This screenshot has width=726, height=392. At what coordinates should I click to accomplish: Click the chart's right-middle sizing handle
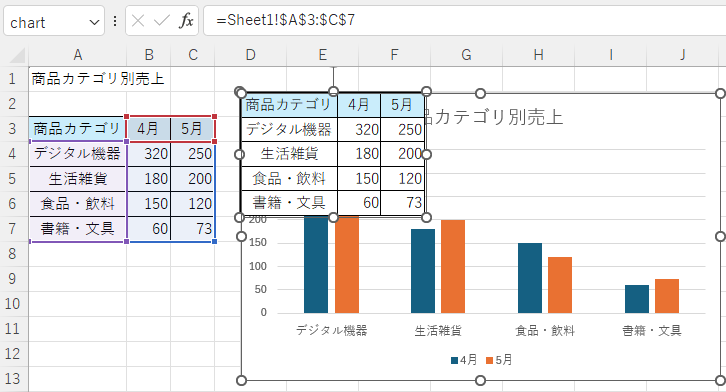click(x=720, y=237)
